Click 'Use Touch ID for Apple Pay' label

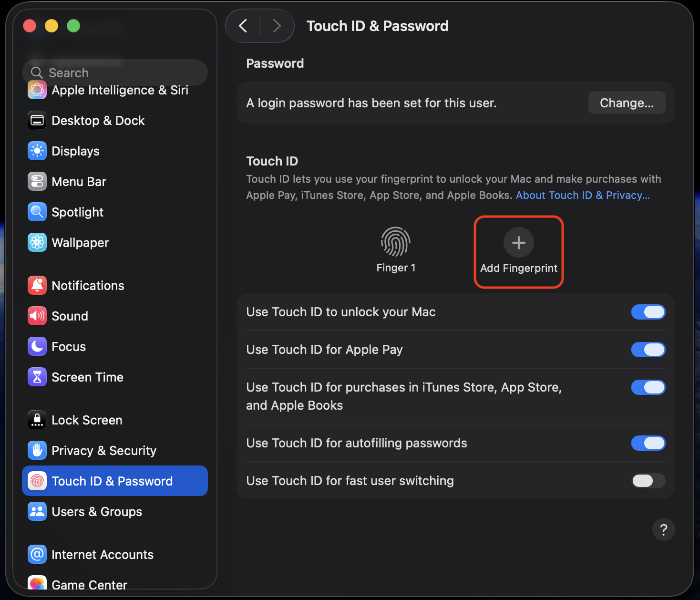click(325, 350)
